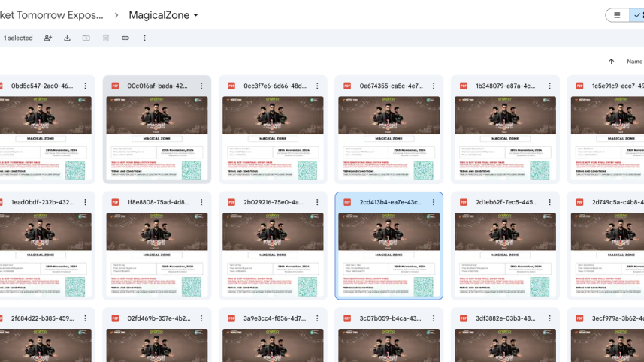Click file name 2b029216-75e0-4a...
Viewport: 644px width, 362px height.
click(x=274, y=202)
